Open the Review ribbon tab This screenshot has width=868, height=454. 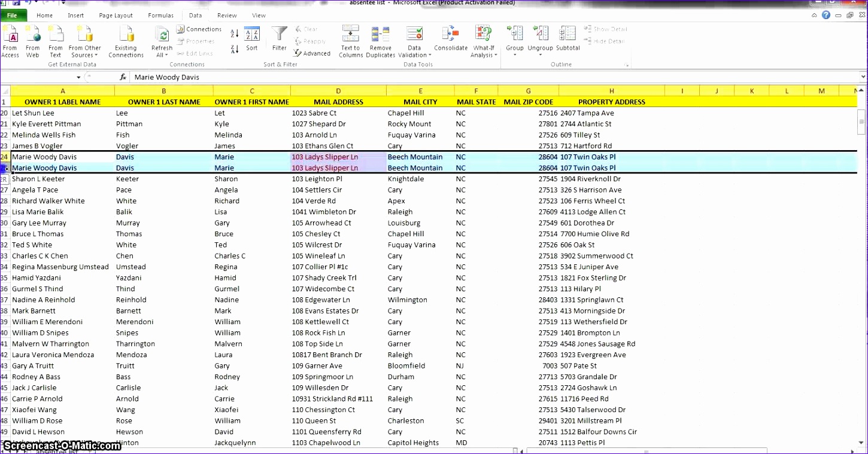(x=226, y=15)
